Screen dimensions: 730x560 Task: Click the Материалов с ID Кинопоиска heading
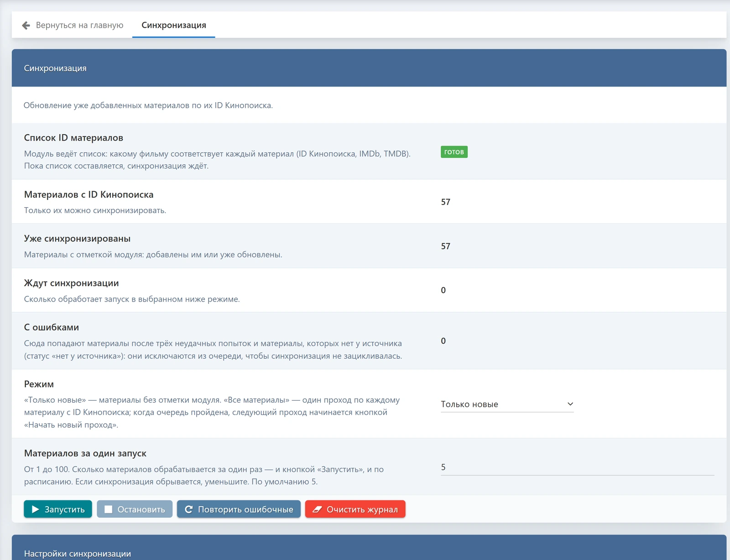89,194
